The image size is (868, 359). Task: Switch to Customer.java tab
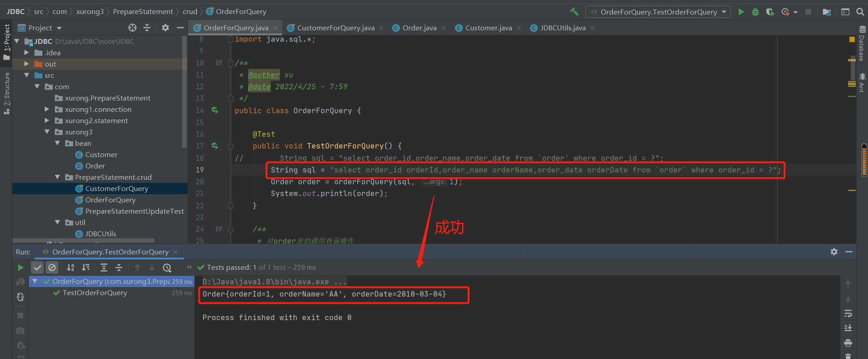pos(488,28)
